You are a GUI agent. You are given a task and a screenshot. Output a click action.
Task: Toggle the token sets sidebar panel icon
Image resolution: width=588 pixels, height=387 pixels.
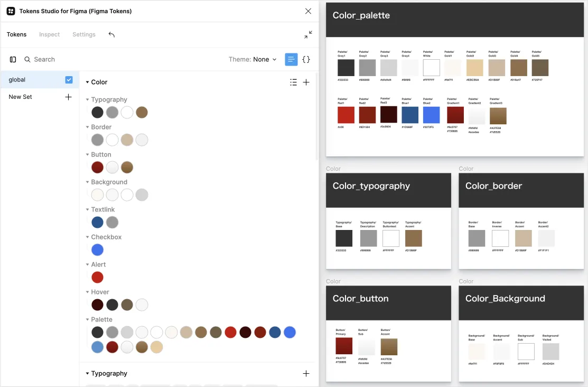click(x=13, y=60)
